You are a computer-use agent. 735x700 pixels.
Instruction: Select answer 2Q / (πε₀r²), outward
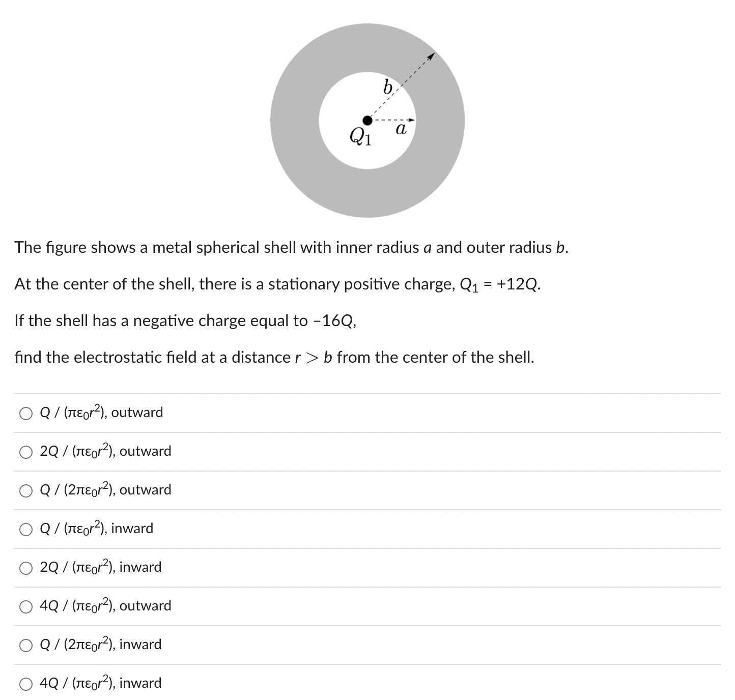25,452
